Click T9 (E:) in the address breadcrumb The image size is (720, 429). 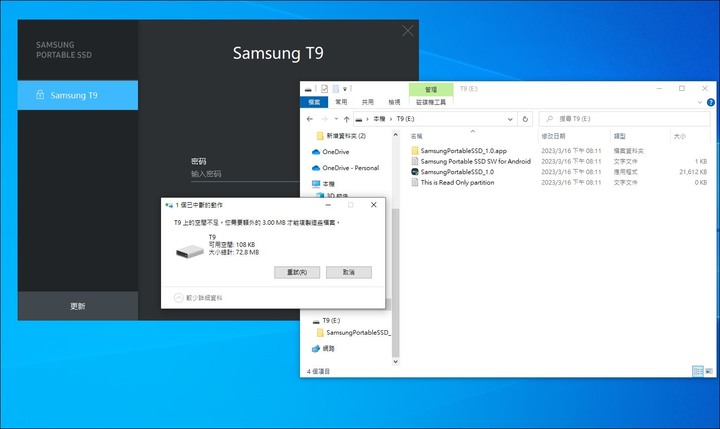(x=405, y=119)
